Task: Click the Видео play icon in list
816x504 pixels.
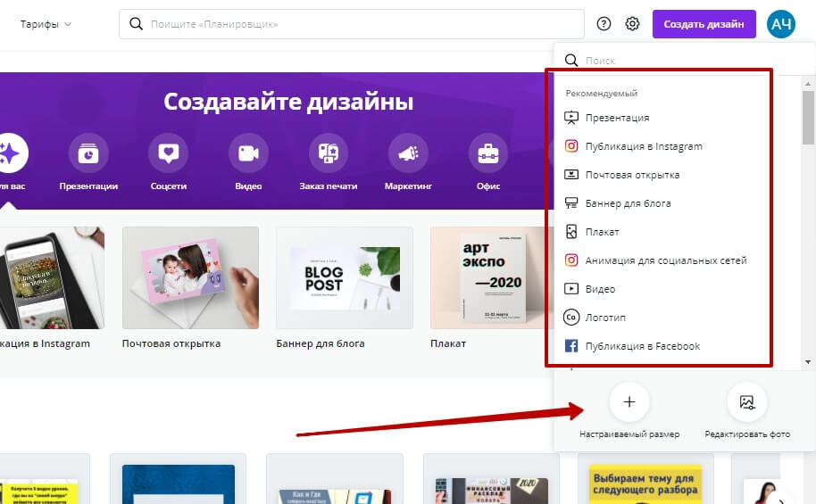Action: pyautogui.click(x=571, y=289)
